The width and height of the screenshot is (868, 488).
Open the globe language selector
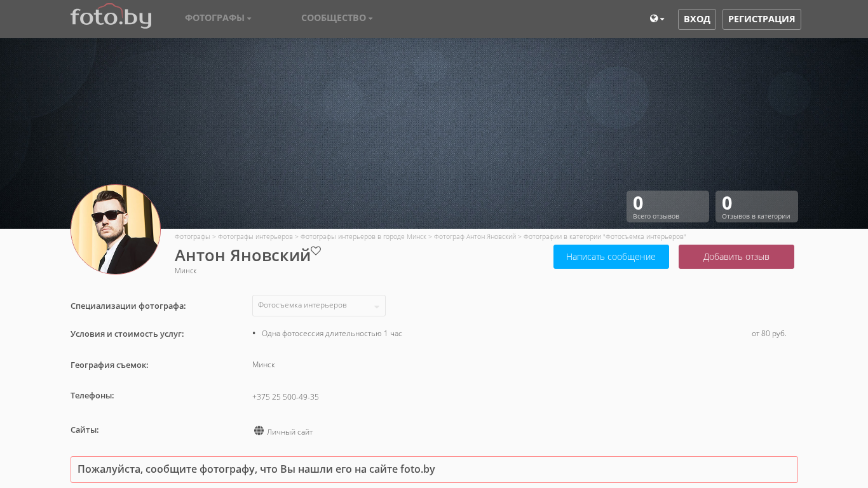(656, 19)
